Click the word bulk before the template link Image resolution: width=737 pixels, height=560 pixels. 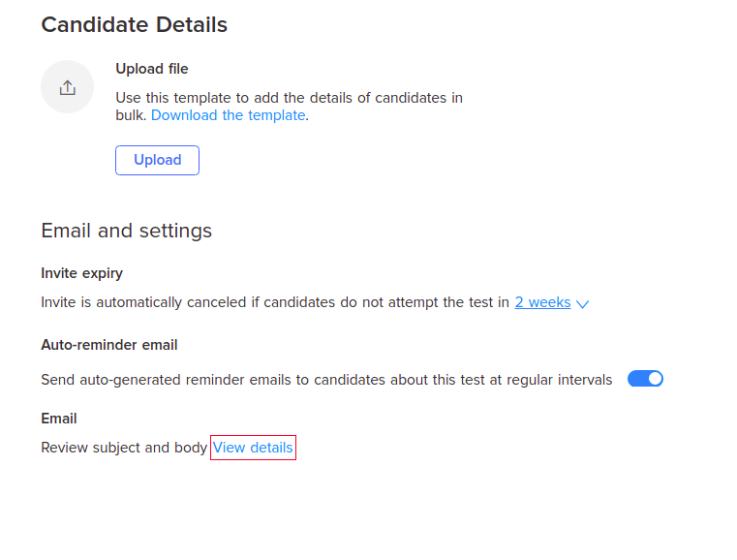click(131, 115)
